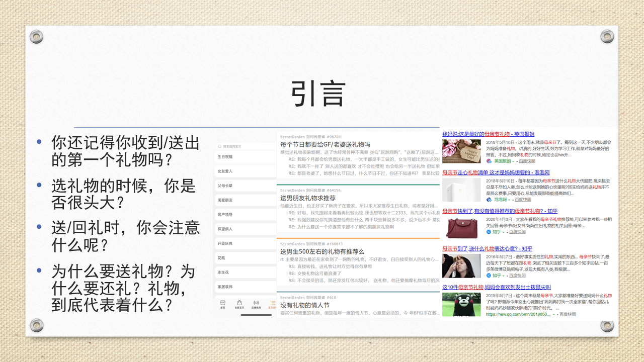Tap the 全部宝贝 bag icon
The width and height of the screenshot is (644, 362).
pyautogui.click(x=239, y=303)
